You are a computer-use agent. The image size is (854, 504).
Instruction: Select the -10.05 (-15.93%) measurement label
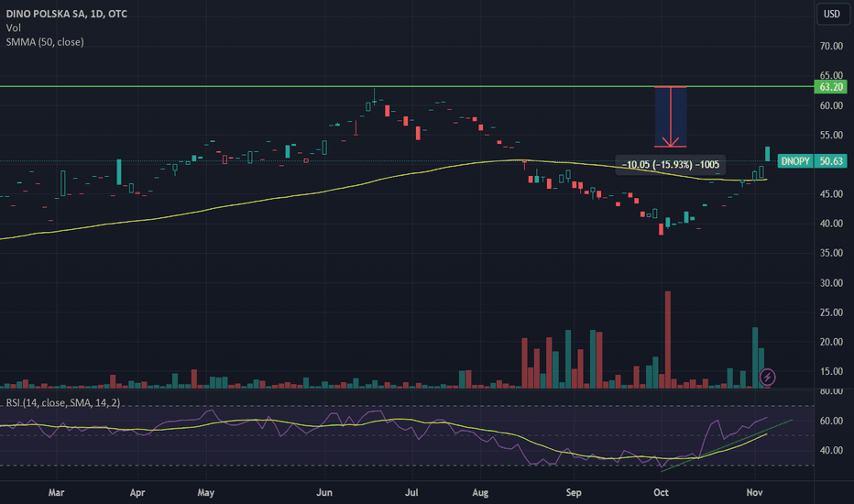[x=671, y=165]
